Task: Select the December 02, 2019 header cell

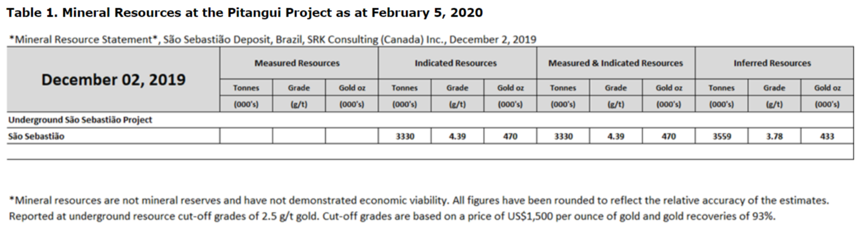Action: tap(113, 79)
